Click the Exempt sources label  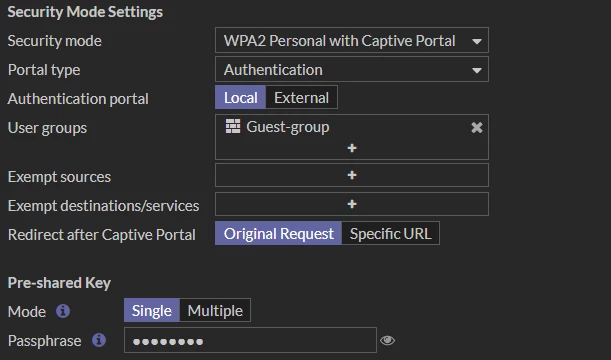point(59,176)
